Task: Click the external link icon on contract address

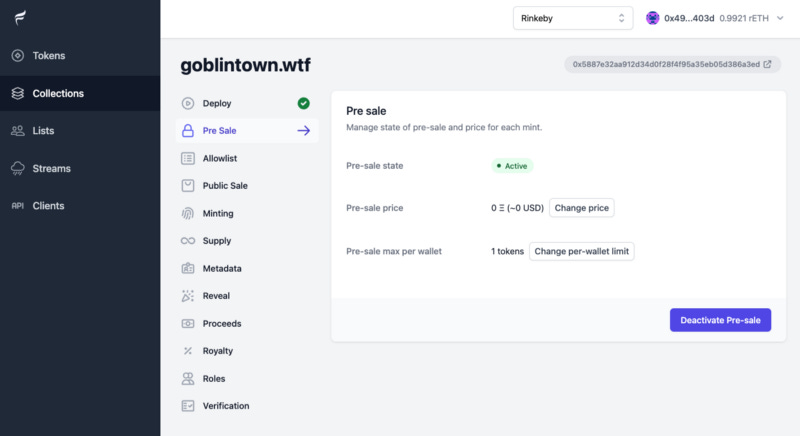Action: click(x=767, y=64)
